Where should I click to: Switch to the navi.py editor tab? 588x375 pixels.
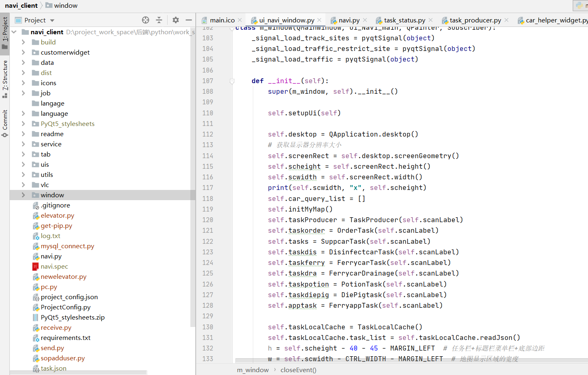(x=349, y=20)
